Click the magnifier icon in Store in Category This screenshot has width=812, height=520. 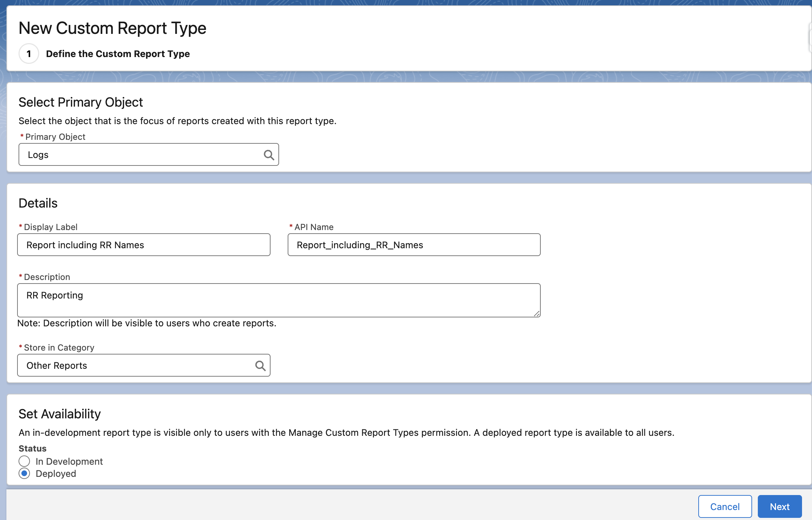coord(260,365)
